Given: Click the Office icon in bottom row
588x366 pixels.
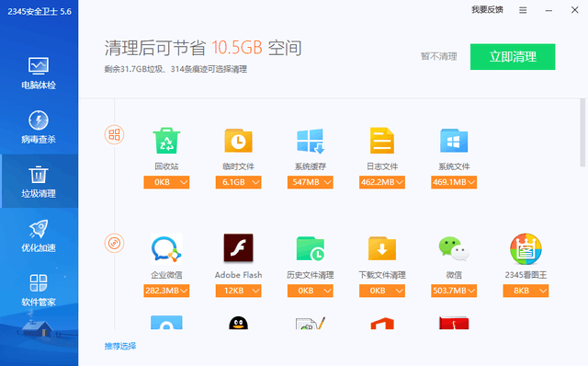Looking at the screenshot, I should tap(382, 323).
